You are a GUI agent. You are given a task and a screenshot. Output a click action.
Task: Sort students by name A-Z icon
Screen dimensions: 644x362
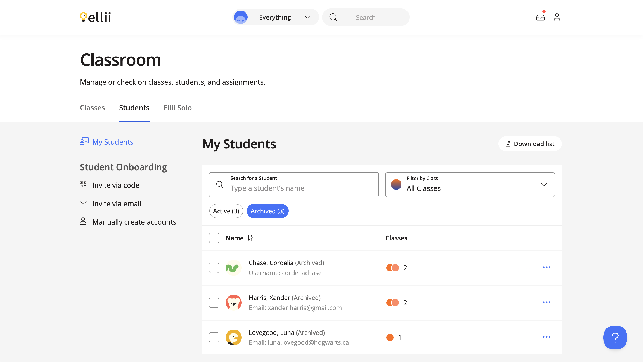(251, 238)
